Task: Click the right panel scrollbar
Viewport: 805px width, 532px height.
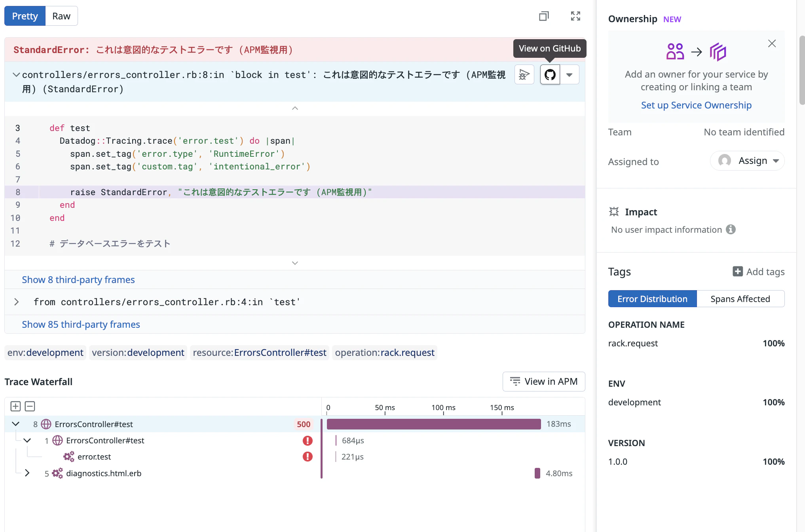Action: tap(802, 70)
